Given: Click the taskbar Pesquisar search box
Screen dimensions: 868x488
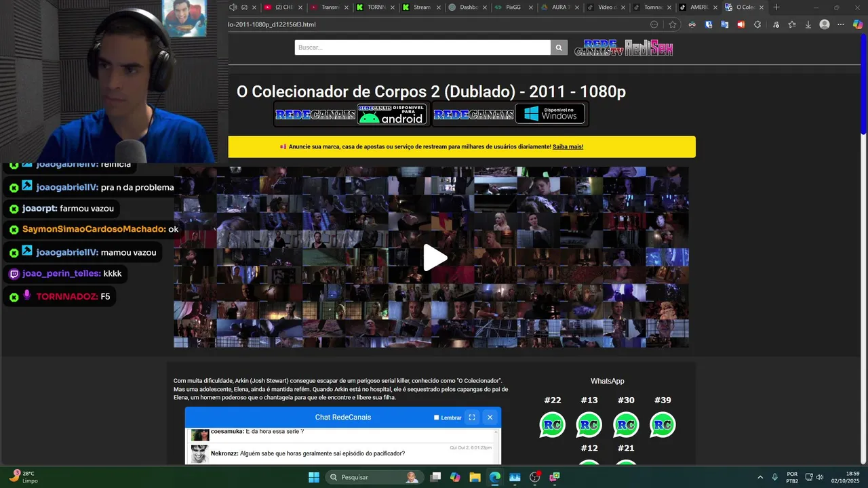Looking at the screenshot, I should coord(374,477).
